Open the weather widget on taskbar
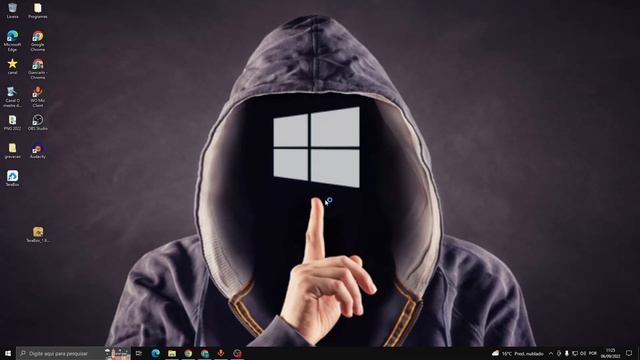The width and height of the screenshot is (640, 360). click(518, 353)
